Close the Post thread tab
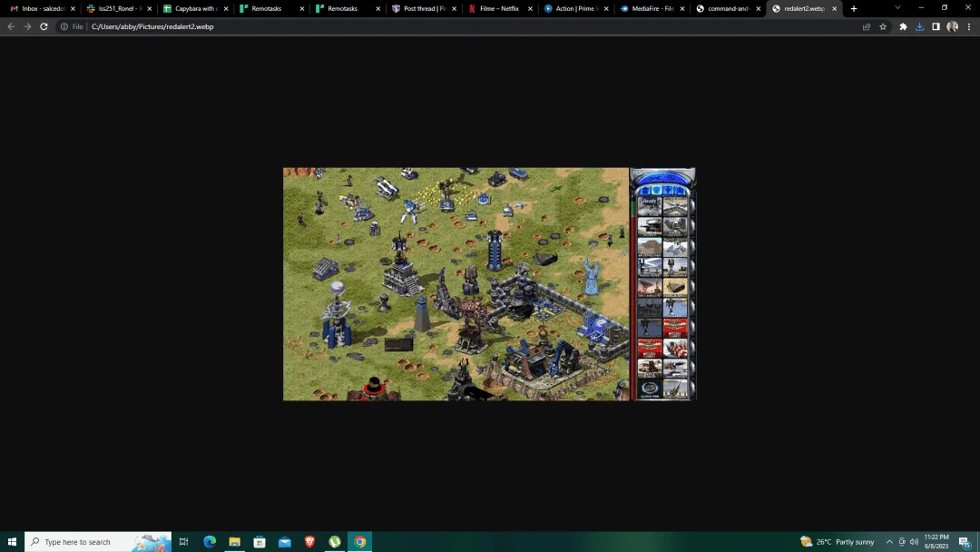Viewport: 980px width, 552px height. click(x=454, y=9)
